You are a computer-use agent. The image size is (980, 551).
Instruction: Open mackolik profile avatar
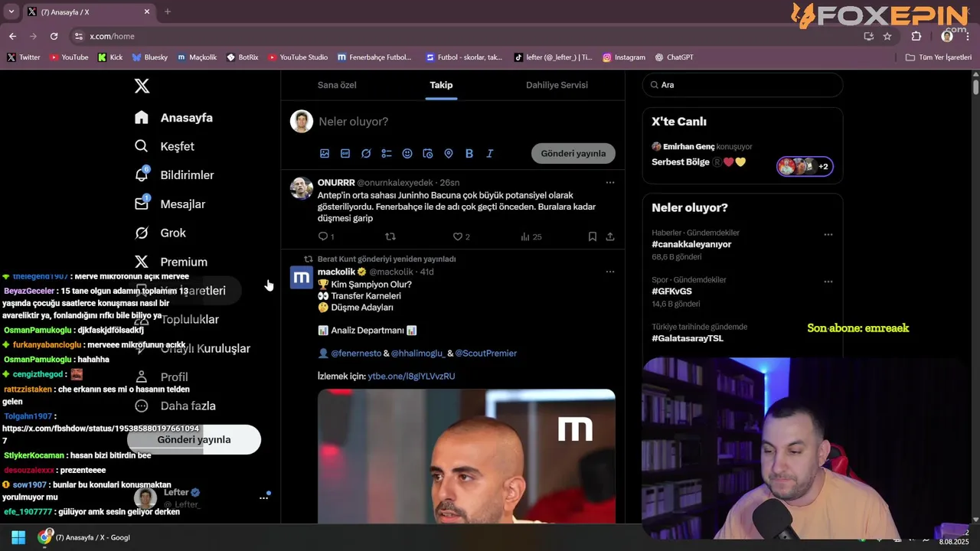302,277
